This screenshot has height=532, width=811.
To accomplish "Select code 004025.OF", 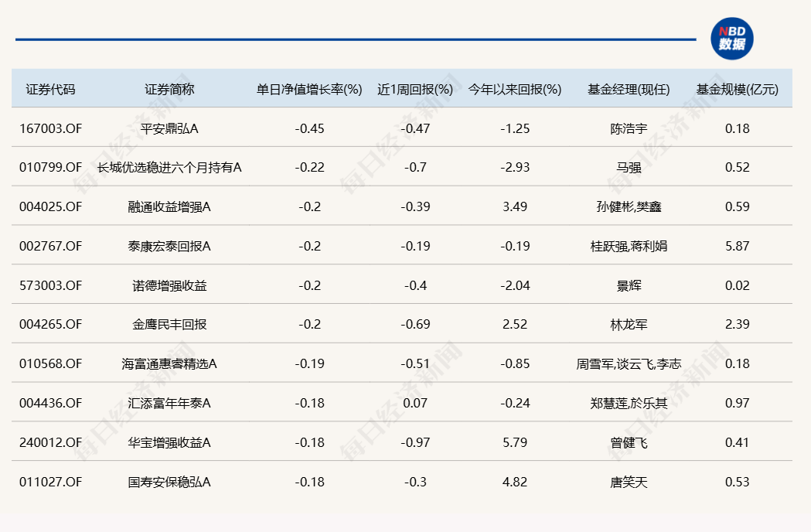I will [51, 206].
